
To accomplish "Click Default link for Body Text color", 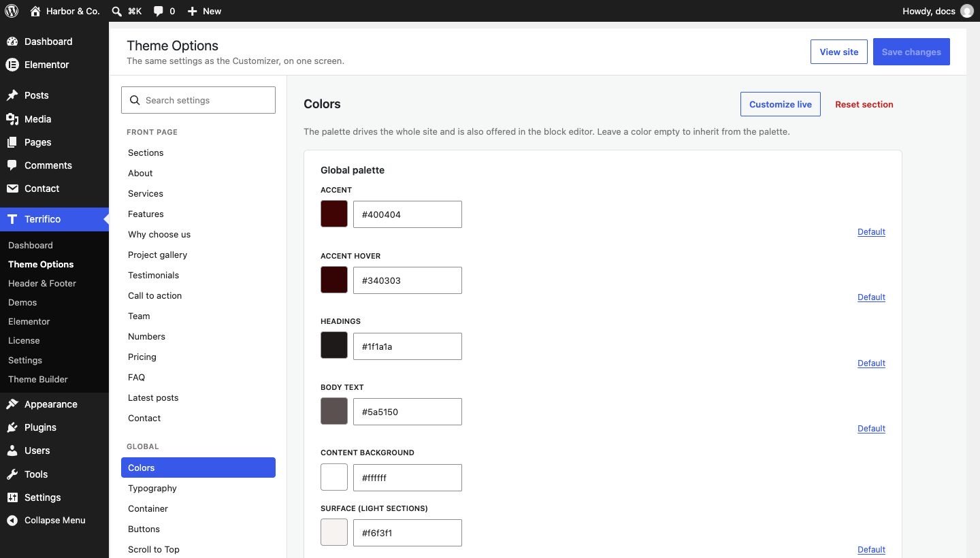I will (871, 429).
